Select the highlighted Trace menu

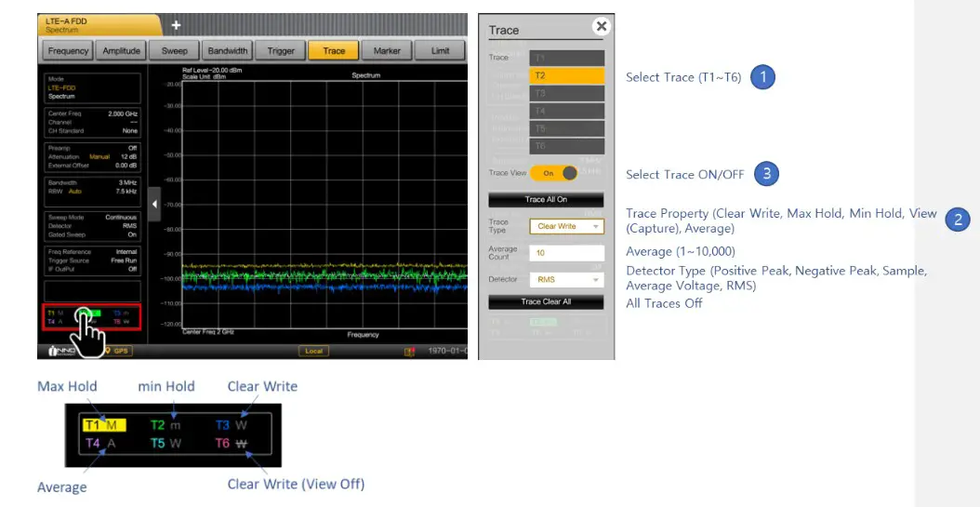[334, 50]
